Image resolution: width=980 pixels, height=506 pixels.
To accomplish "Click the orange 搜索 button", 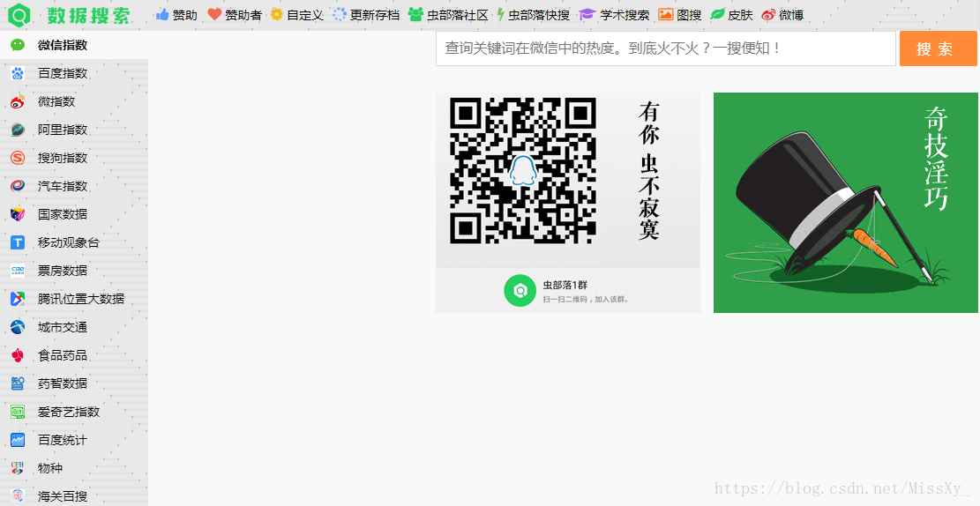I will tap(939, 48).
